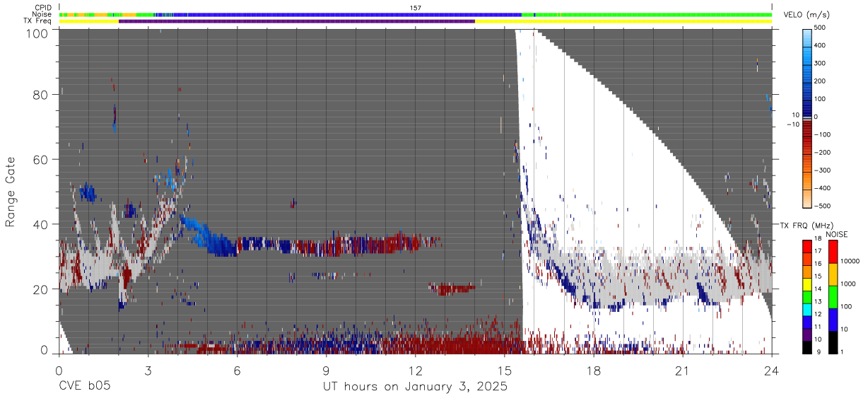The image size is (868, 401).
Task: Click the UT hours on January 3, 2025 title
Action: (415, 387)
